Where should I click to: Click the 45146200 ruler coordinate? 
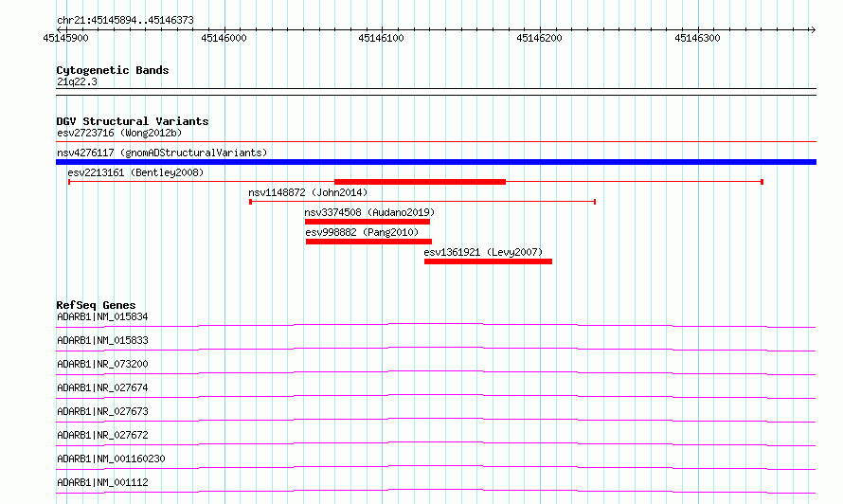point(539,38)
